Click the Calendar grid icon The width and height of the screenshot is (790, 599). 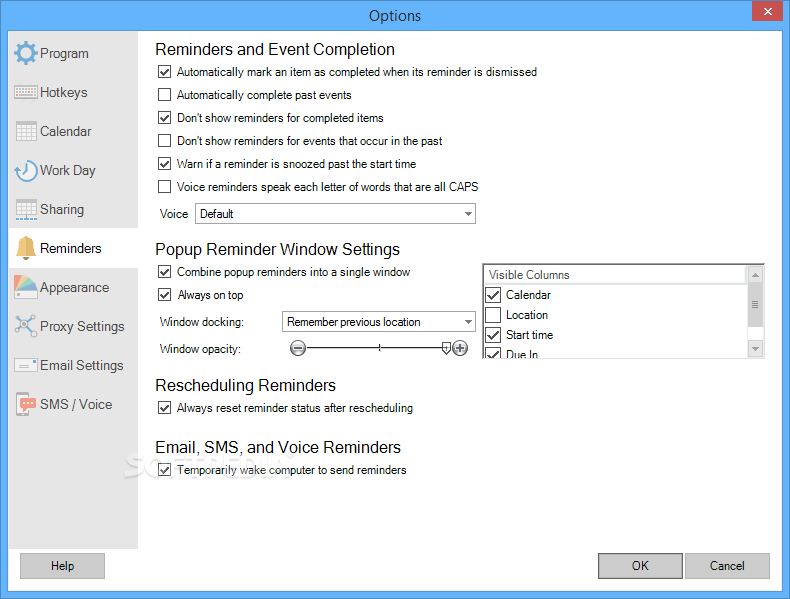point(26,131)
